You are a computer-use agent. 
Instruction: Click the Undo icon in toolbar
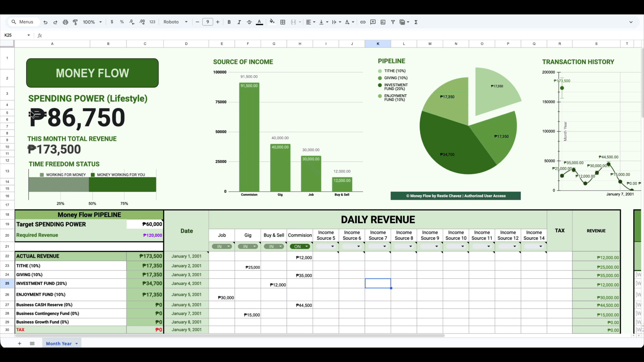click(46, 22)
